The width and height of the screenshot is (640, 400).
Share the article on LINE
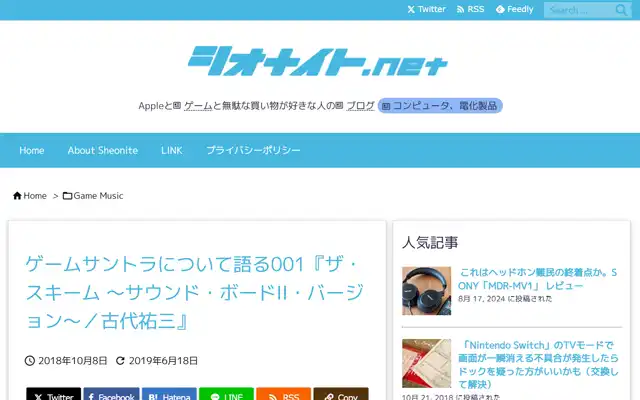227,394
